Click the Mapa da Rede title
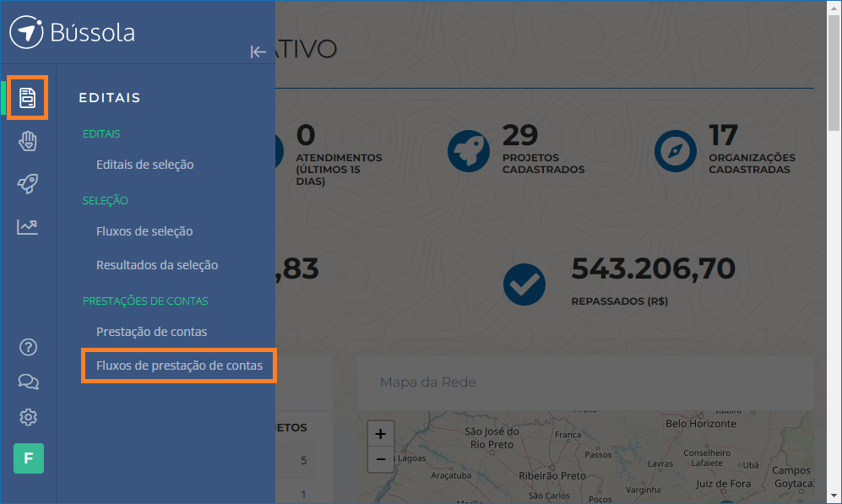 (428, 382)
